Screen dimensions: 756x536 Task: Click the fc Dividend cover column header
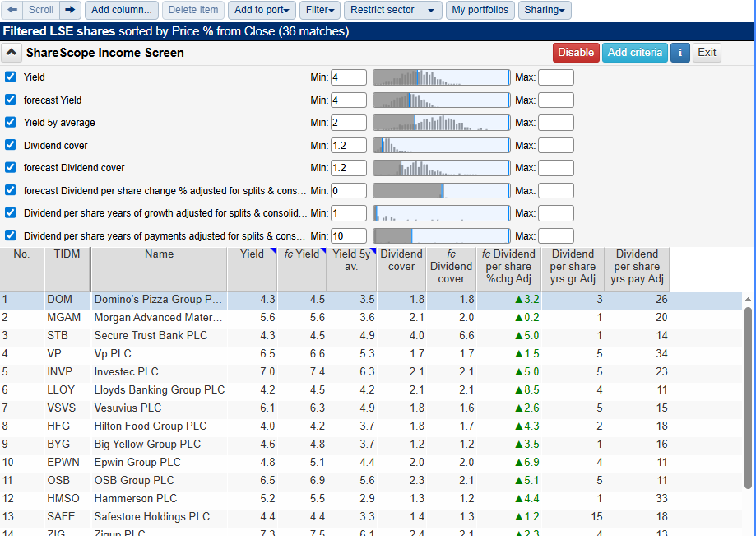[x=452, y=269]
